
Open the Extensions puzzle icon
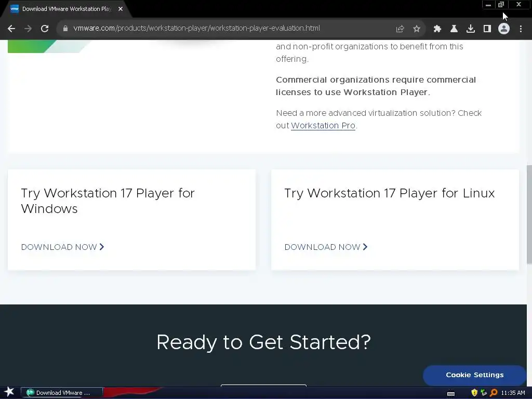point(437,29)
